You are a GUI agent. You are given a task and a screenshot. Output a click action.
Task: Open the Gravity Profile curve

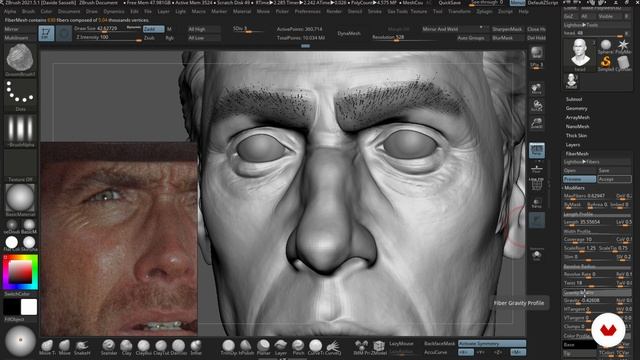597,293
